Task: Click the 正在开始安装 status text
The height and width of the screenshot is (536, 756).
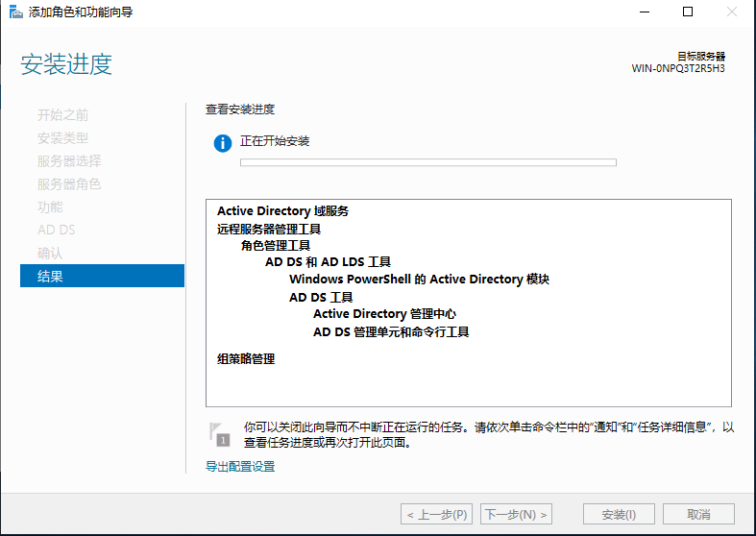Action: pos(275,141)
